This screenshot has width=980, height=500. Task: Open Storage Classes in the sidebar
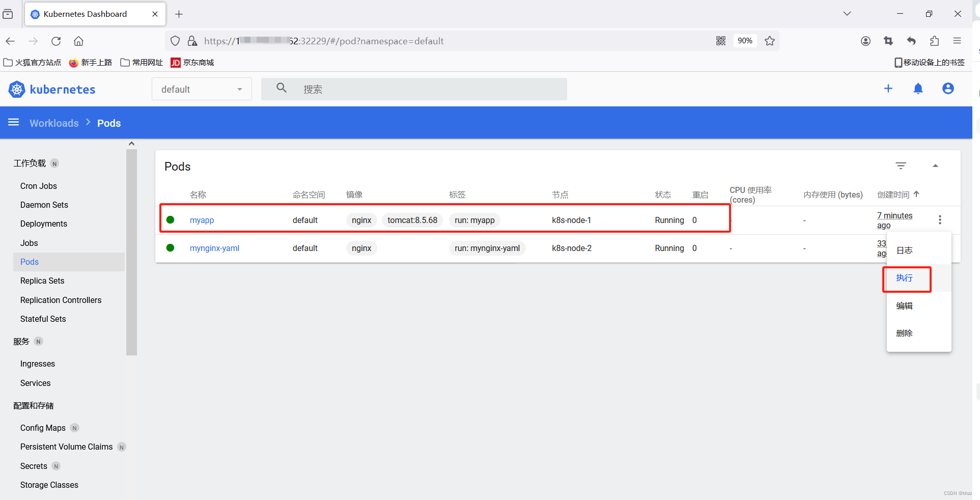click(x=49, y=485)
